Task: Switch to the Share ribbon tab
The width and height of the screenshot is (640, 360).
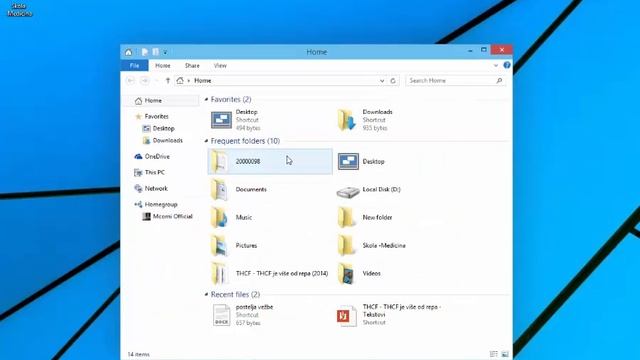Action: [x=192, y=65]
